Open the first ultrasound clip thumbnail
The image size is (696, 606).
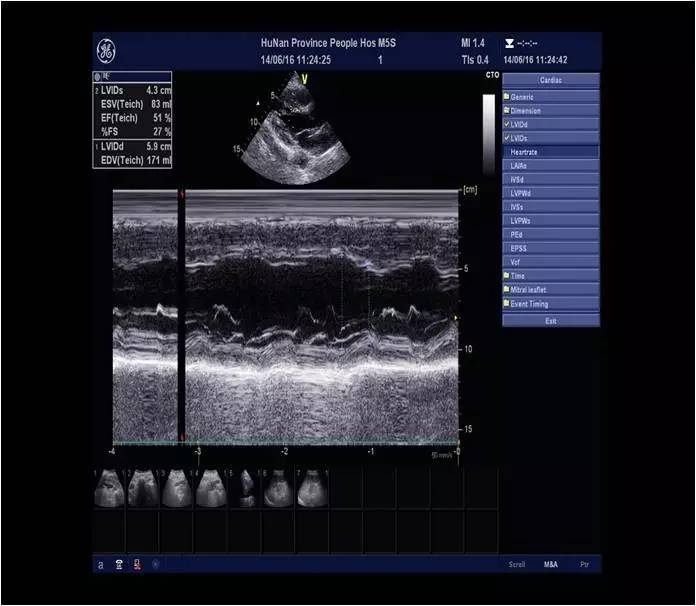click(x=110, y=488)
